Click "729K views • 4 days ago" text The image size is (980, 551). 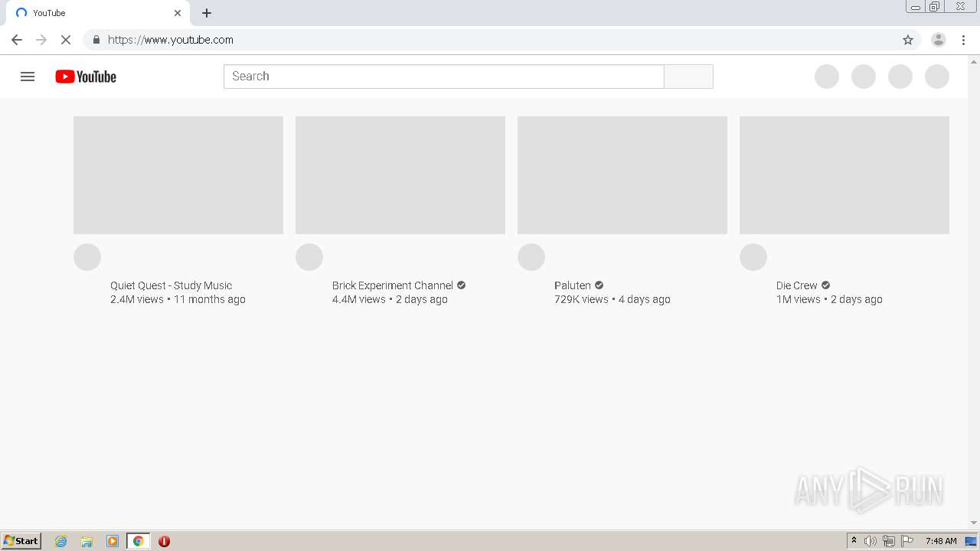click(612, 299)
